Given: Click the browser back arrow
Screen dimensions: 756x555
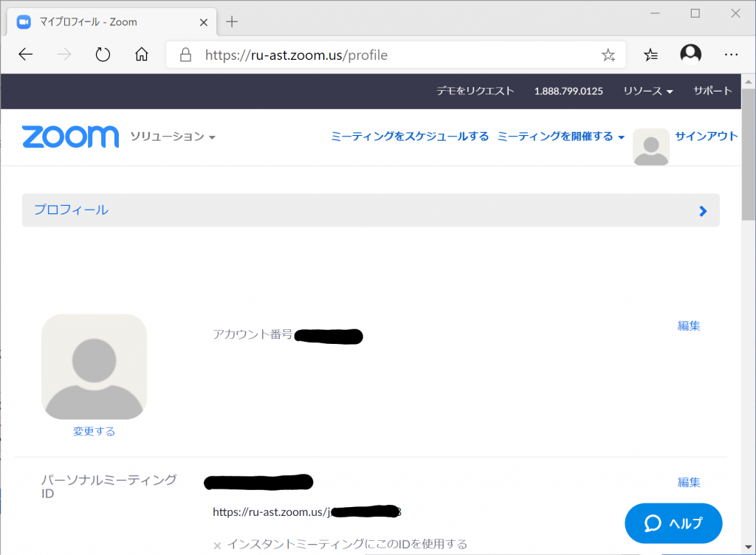Looking at the screenshot, I should pyautogui.click(x=26, y=55).
